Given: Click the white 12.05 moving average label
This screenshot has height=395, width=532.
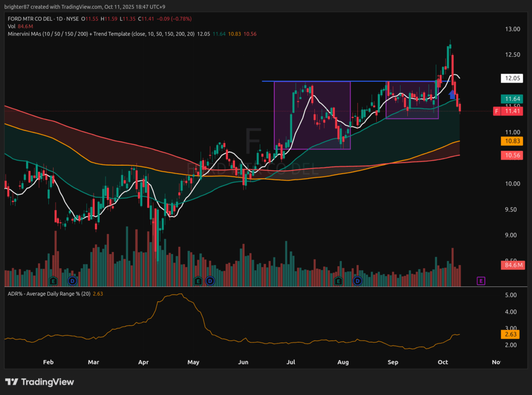Looking at the screenshot, I should [511, 78].
